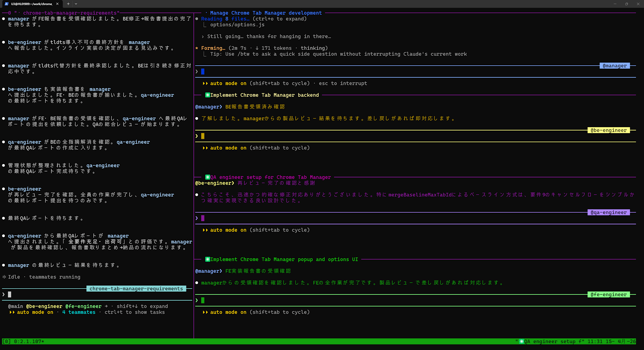Focus the fe-engineer pane input prompt

coord(203,300)
